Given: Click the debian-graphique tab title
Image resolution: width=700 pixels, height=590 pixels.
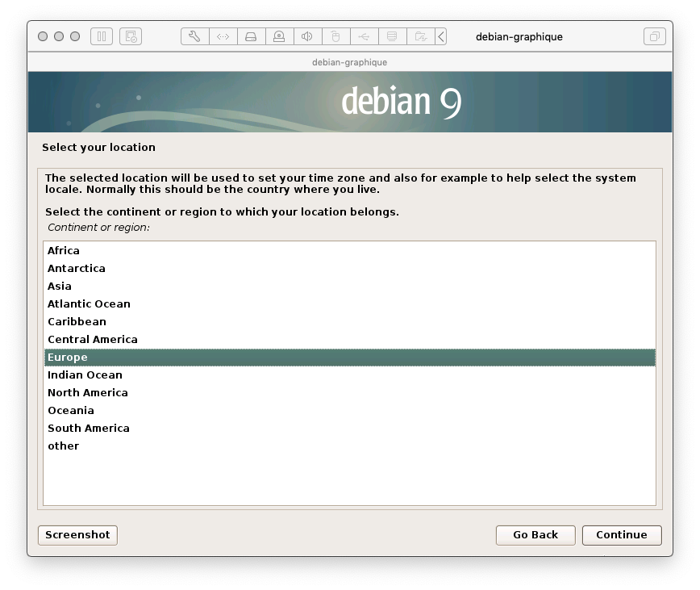Looking at the screenshot, I should 349,62.
